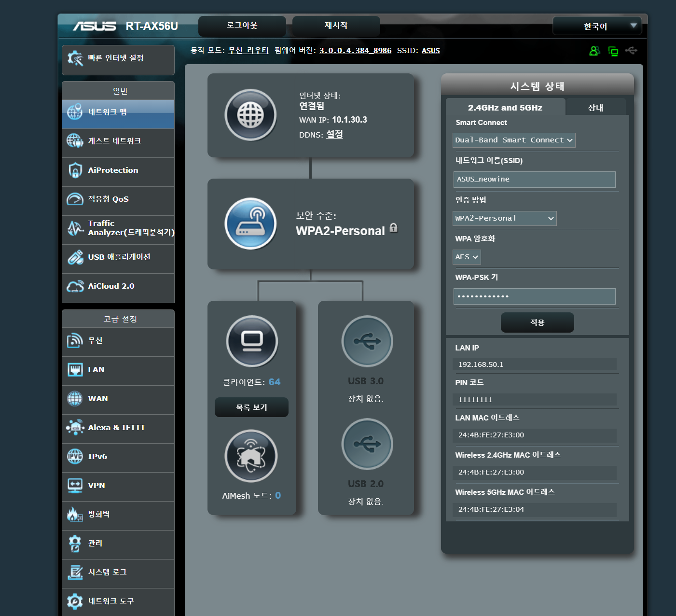Open authentication method dropdown WPA2-Personal
The image size is (676, 616).
[x=505, y=218]
